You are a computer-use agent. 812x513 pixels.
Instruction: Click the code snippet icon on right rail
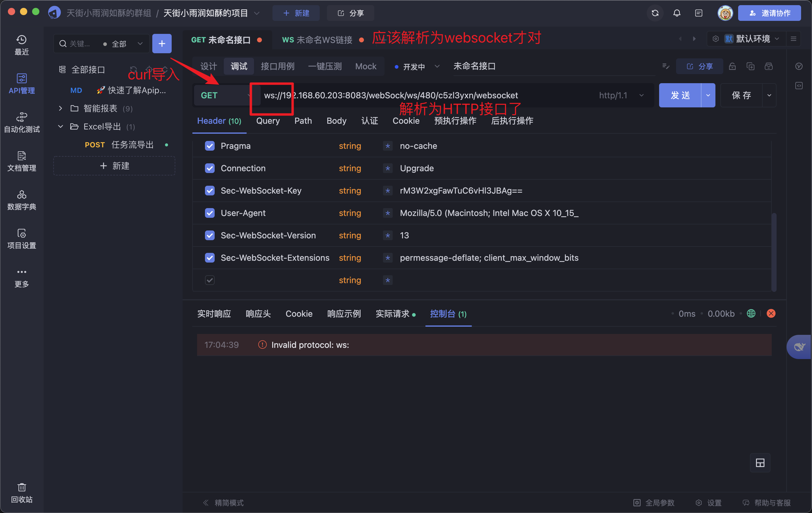tap(799, 86)
